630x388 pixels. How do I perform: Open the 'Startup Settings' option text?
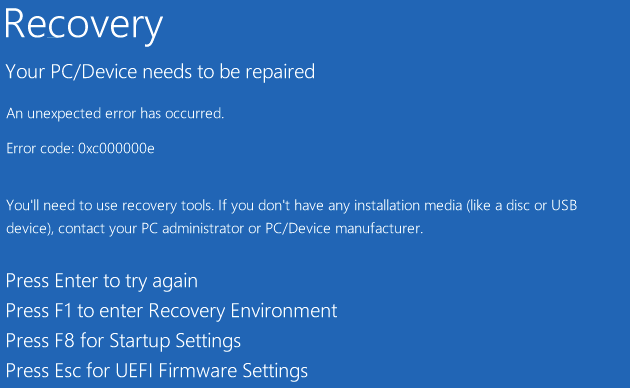tap(175, 341)
